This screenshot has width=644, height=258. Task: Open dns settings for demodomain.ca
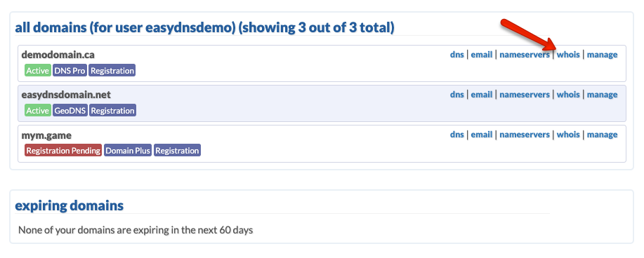coord(456,55)
